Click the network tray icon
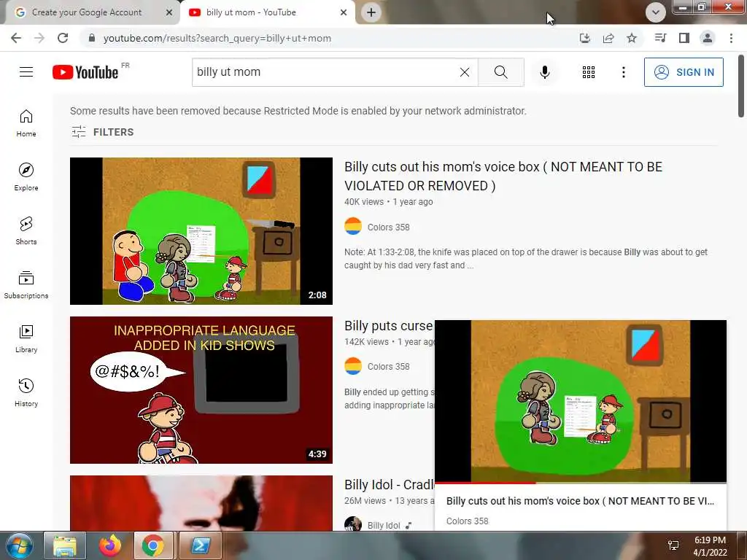 [673, 545]
